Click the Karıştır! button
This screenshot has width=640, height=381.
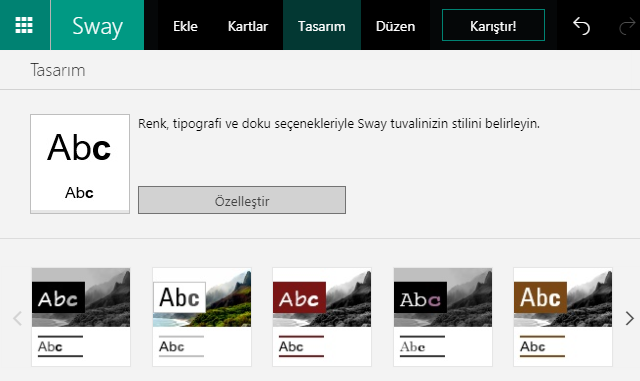(x=493, y=26)
